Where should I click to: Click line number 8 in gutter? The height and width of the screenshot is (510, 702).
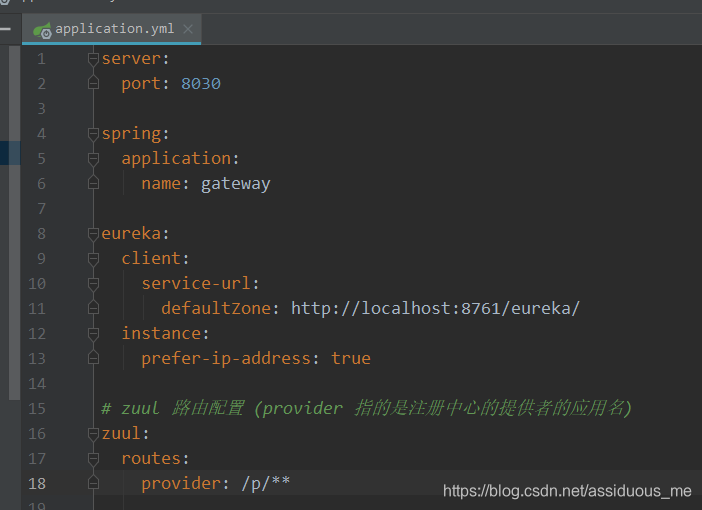pos(41,233)
